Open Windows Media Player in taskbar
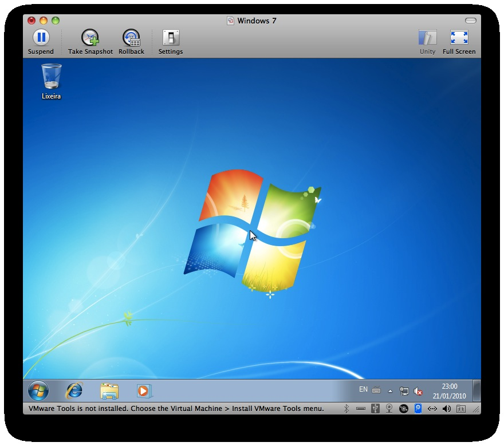 144,390
